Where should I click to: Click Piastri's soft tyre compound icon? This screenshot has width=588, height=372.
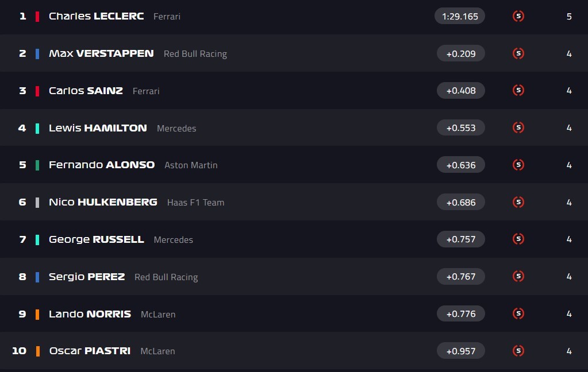[518, 351]
